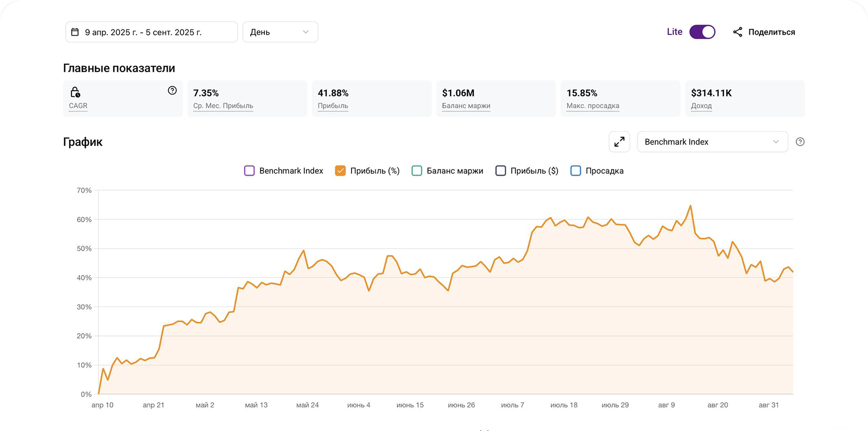
Task: Click the Баланс маржи metric card
Action: point(496,98)
